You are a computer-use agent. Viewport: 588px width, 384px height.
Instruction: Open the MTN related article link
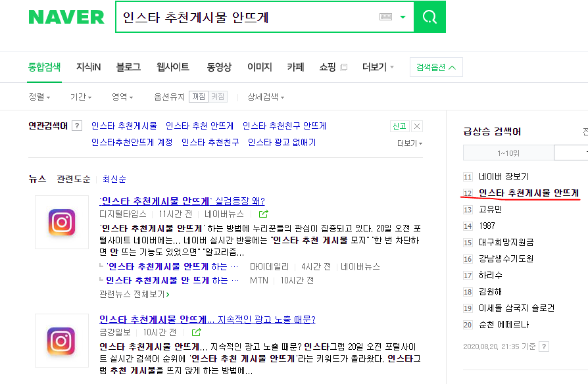[172, 281]
